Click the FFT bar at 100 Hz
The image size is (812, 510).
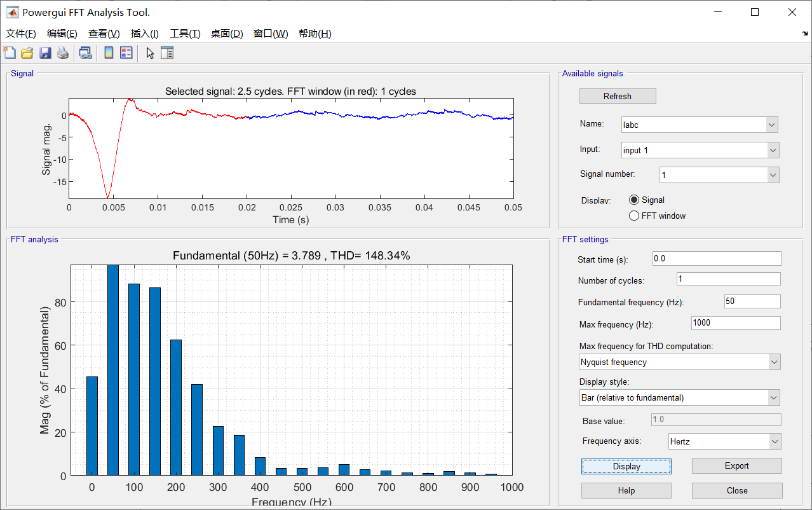[134, 380]
